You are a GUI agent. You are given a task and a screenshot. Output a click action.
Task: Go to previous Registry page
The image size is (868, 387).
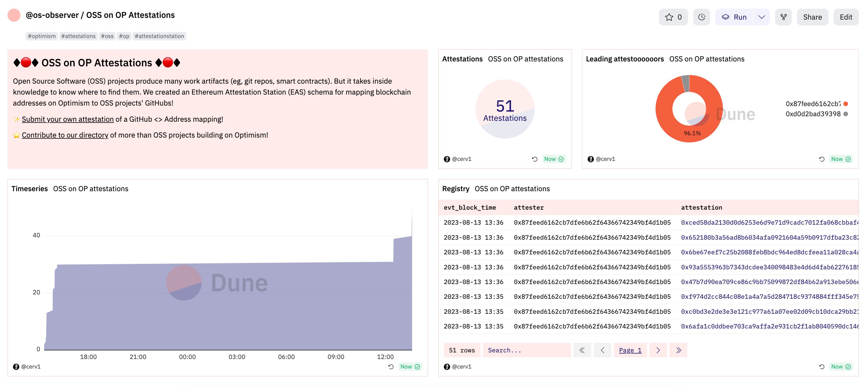[x=602, y=350]
